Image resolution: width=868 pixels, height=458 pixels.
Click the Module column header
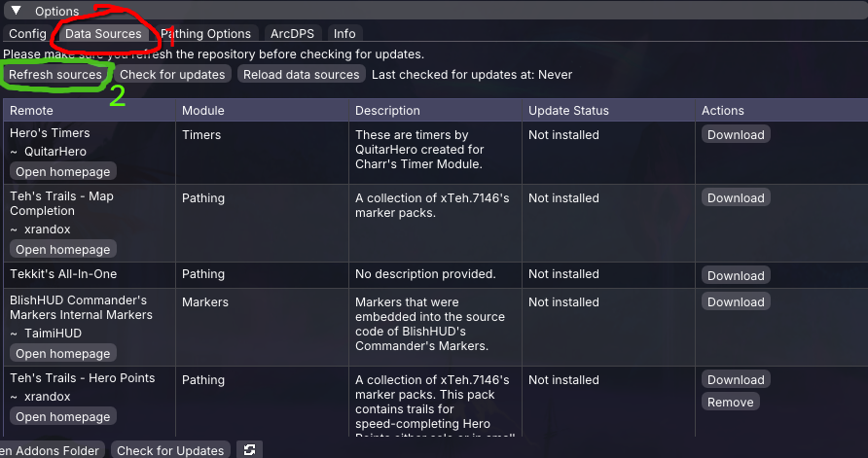click(x=262, y=110)
